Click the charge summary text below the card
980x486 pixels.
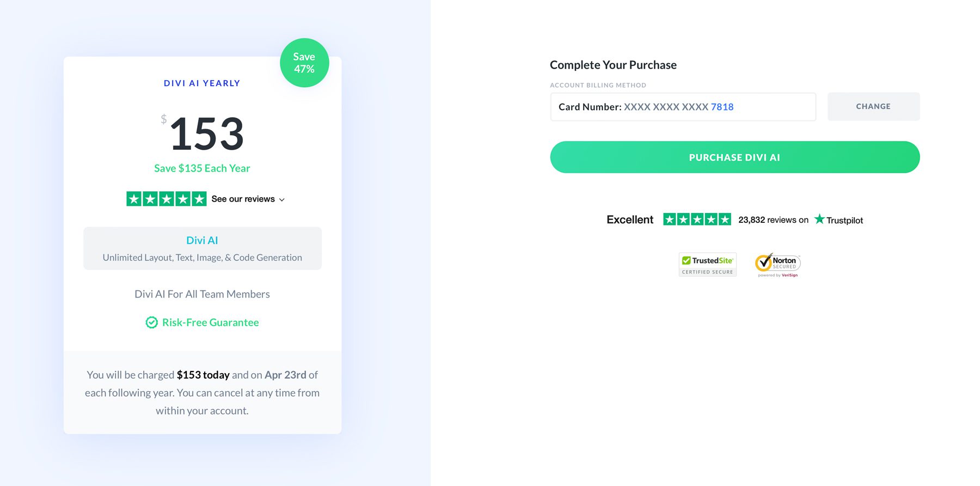(202, 392)
